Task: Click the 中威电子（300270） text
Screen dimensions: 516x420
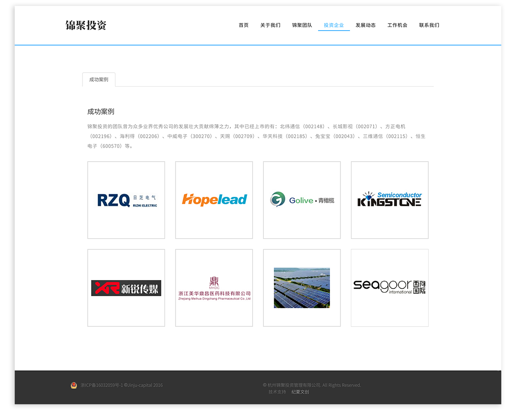Action: pyautogui.click(x=190, y=136)
